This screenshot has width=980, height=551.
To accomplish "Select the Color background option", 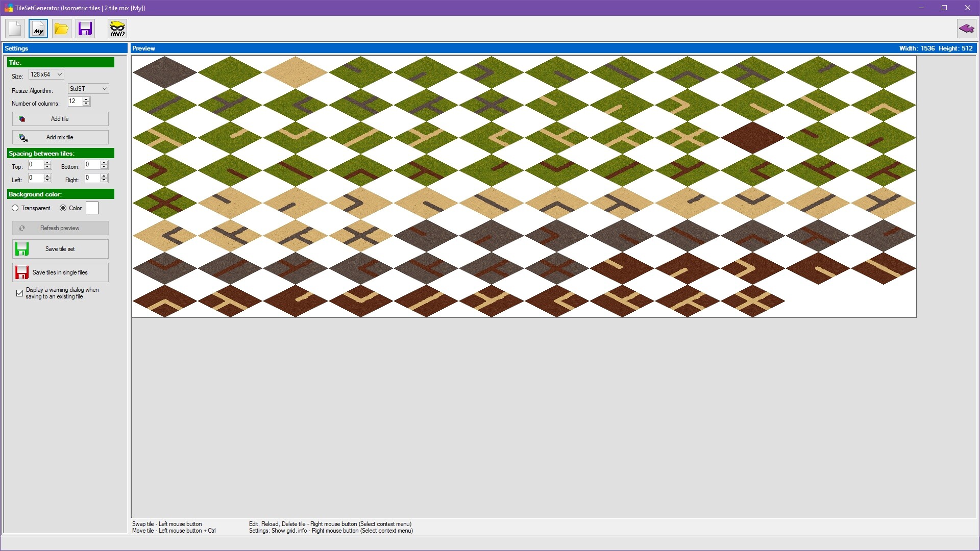I will (x=63, y=208).
